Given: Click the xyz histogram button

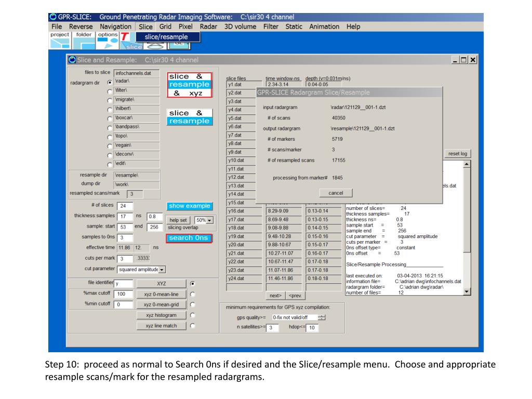Looking at the screenshot, I should coord(162,315).
